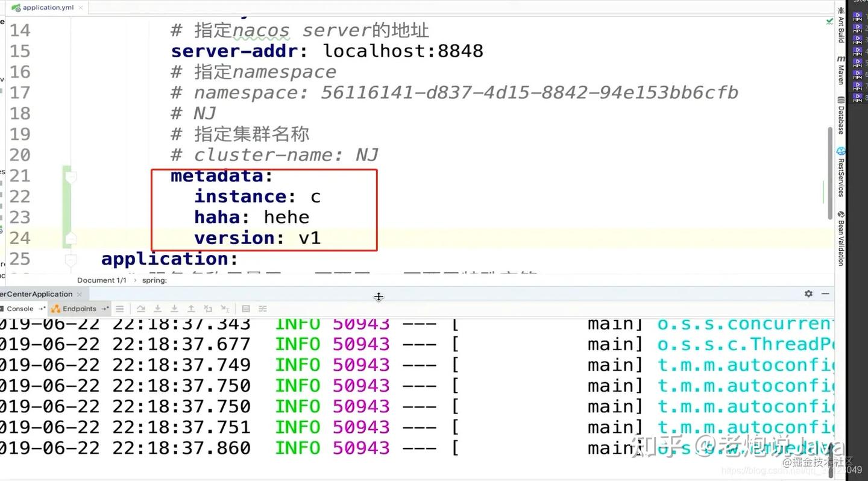Open the Ant Build tool window
This screenshot has height=481, width=868.
coord(841,25)
